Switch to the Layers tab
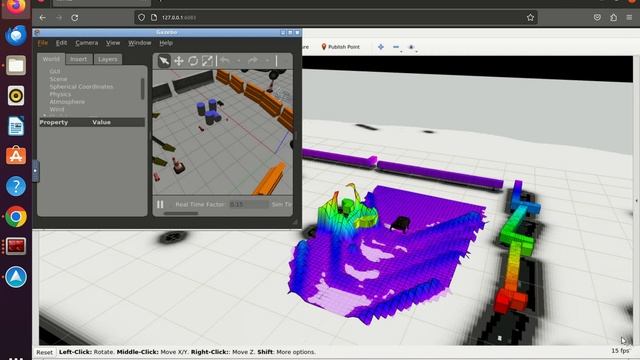The width and height of the screenshot is (640, 360). pos(108,59)
